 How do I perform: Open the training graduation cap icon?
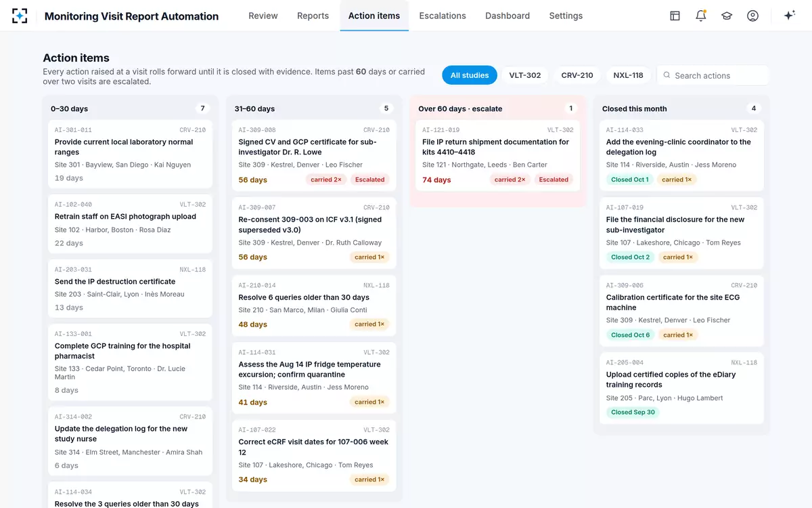[x=727, y=16]
